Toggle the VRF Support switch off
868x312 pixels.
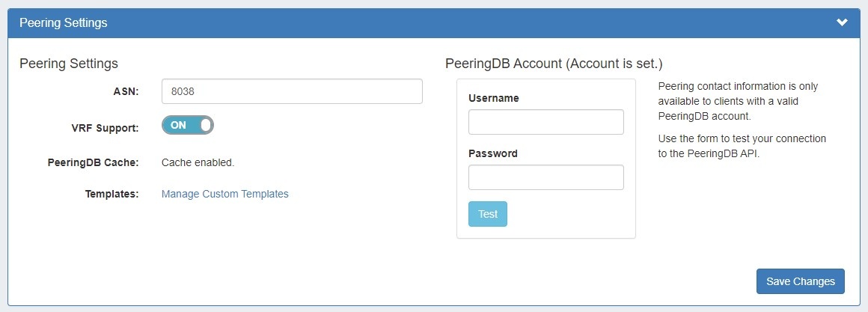click(x=188, y=125)
